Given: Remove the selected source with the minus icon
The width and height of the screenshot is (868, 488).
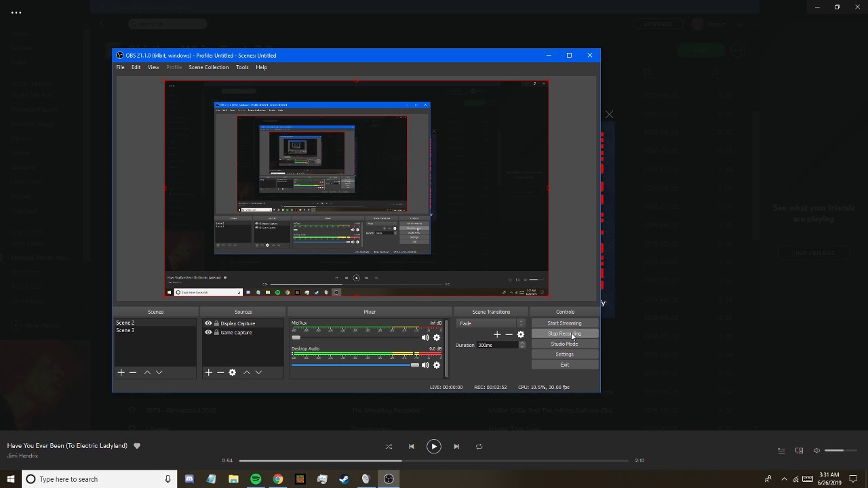Looking at the screenshot, I should coord(220,372).
